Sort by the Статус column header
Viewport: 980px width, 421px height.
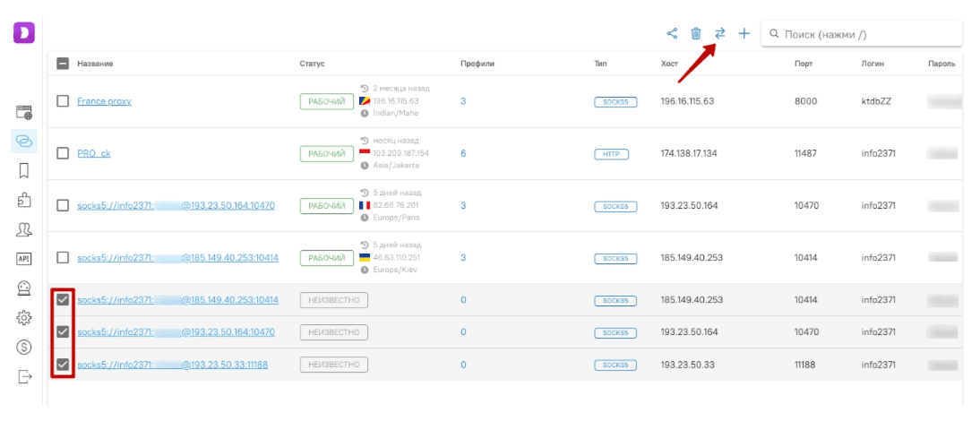pos(312,64)
